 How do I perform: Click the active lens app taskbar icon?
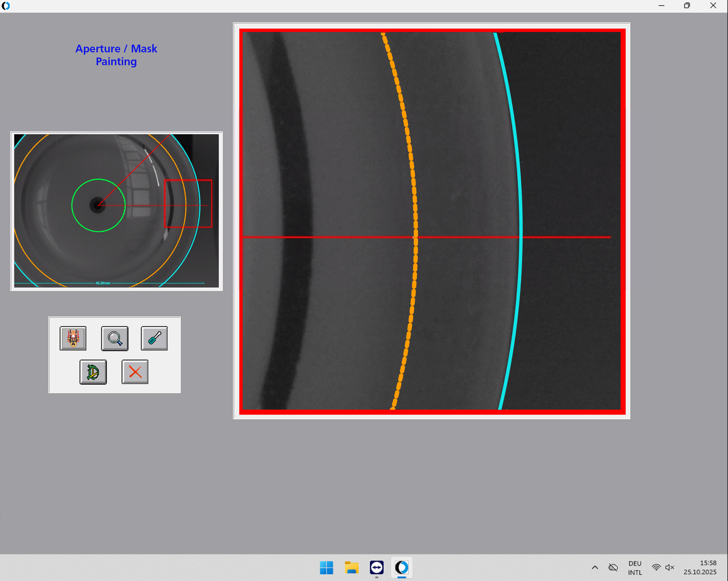click(x=402, y=568)
